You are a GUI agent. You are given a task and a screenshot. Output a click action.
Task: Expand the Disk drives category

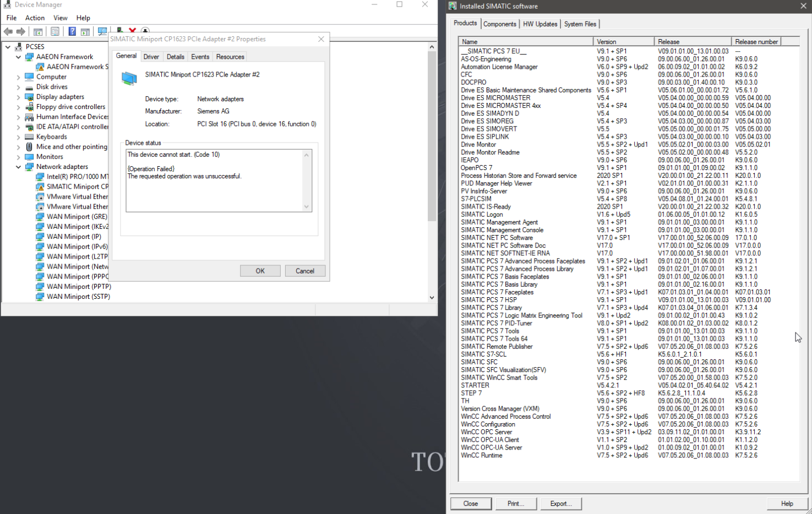pyautogui.click(x=18, y=87)
